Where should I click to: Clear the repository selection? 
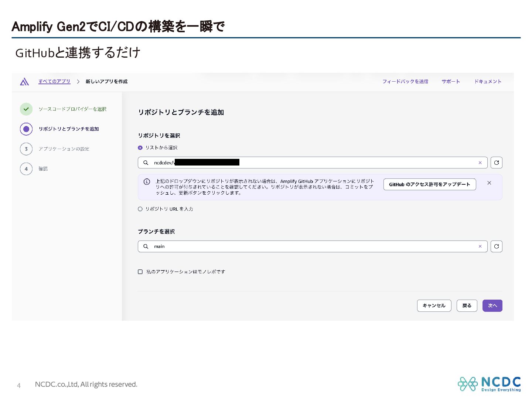click(x=480, y=163)
